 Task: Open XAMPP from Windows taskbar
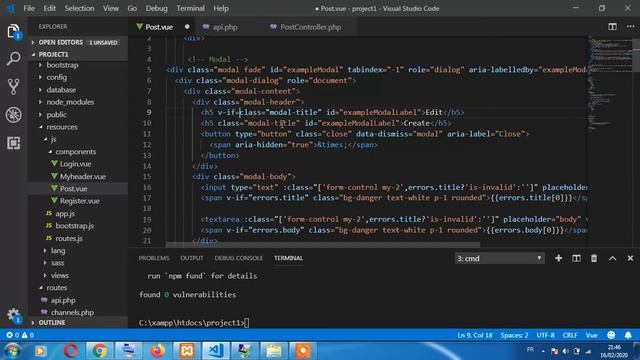187,351
